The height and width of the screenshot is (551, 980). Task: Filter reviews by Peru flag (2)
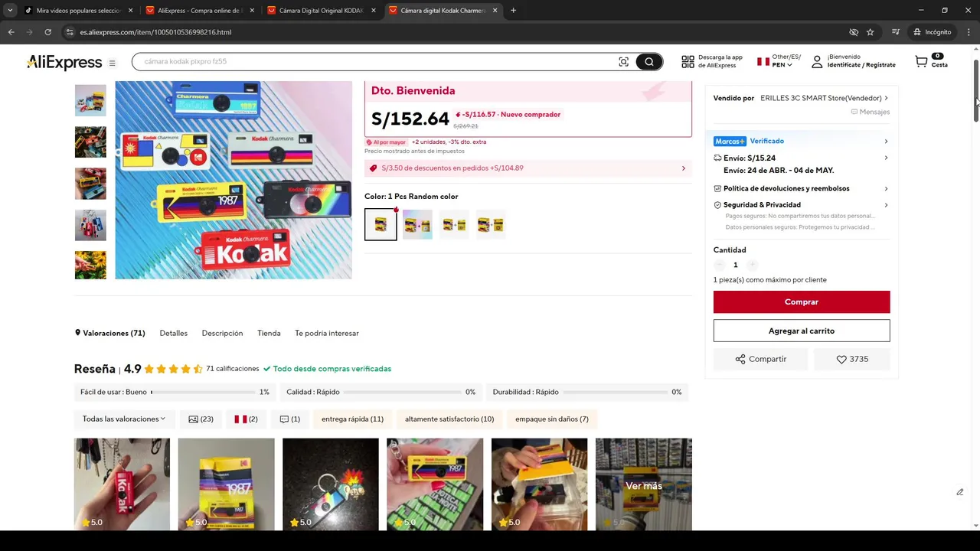(x=246, y=419)
